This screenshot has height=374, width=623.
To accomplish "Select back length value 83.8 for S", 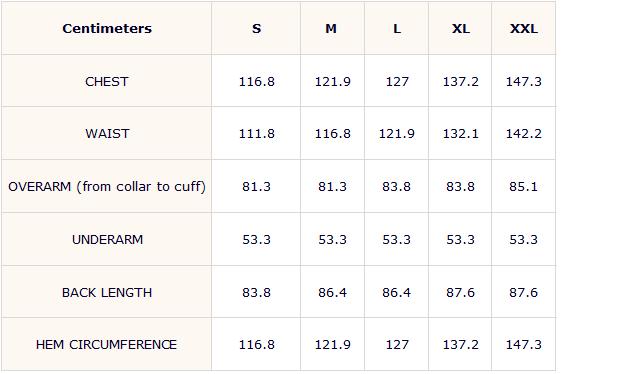I will click(256, 293).
